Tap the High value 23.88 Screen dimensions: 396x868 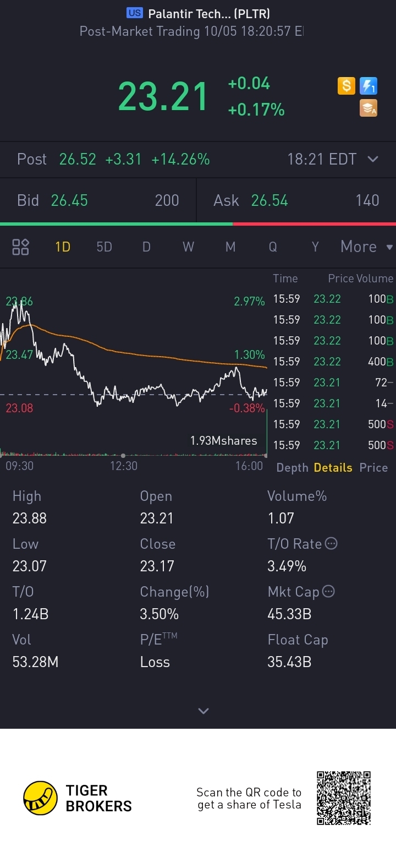[x=30, y=518]
